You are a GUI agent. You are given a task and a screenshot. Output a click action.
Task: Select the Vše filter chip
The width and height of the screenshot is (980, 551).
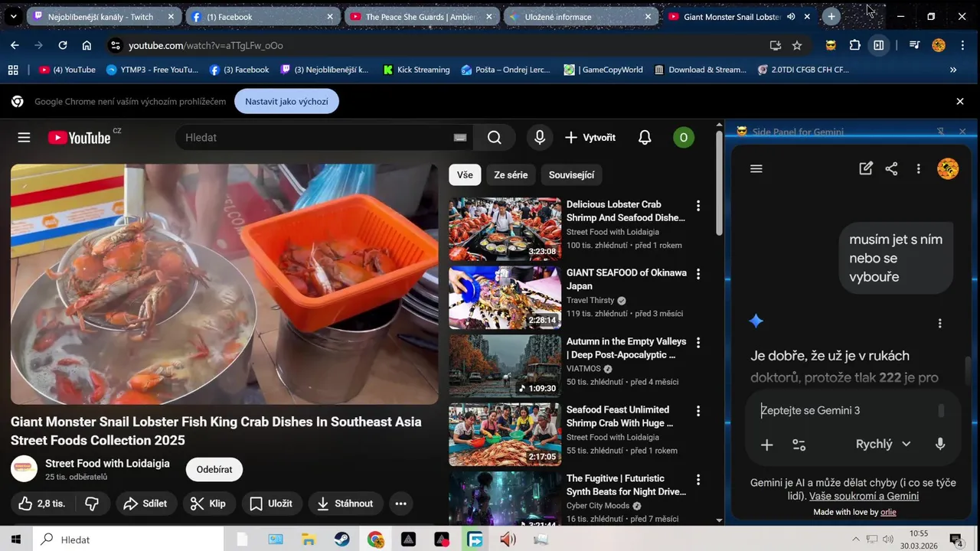point(465,175)
